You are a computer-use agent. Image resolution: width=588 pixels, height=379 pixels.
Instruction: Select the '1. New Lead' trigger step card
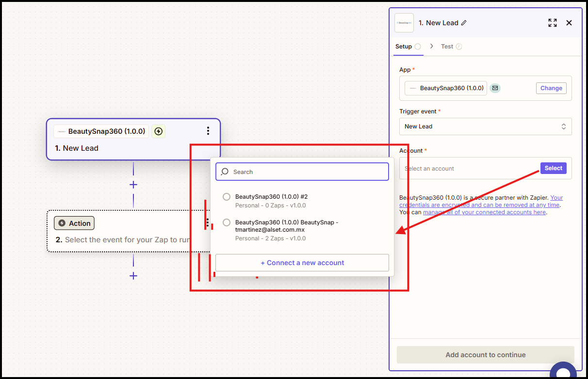click(133, 139)
